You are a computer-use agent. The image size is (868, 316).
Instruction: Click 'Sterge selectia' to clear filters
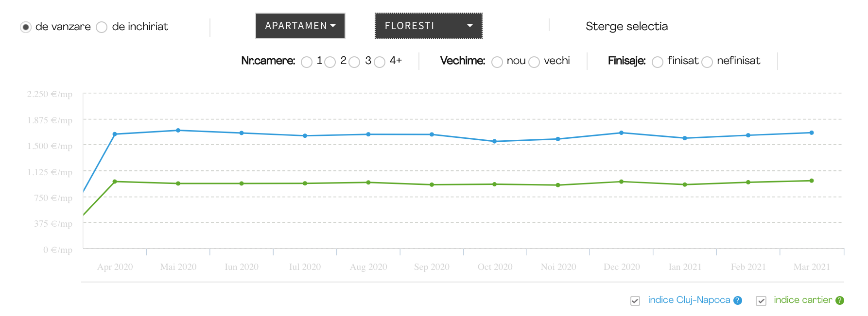click(626, 26)
